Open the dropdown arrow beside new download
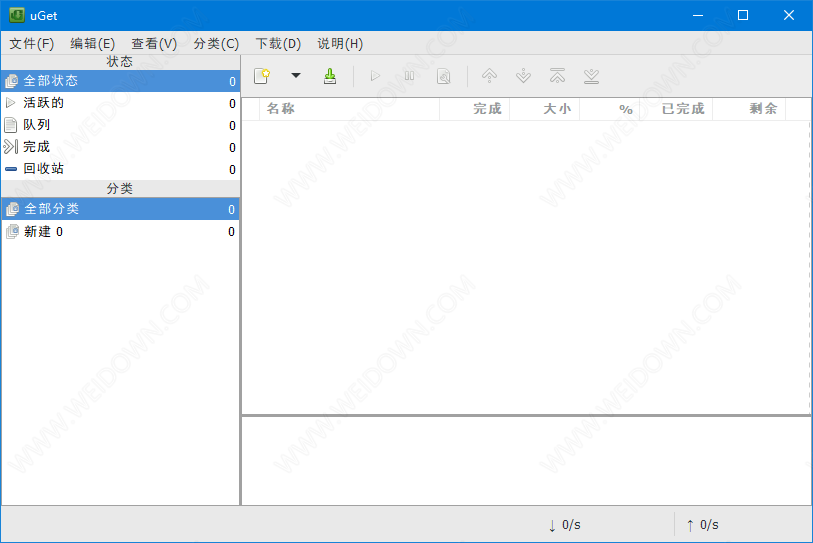The image size is (813, 543). [x=295, y=76]
